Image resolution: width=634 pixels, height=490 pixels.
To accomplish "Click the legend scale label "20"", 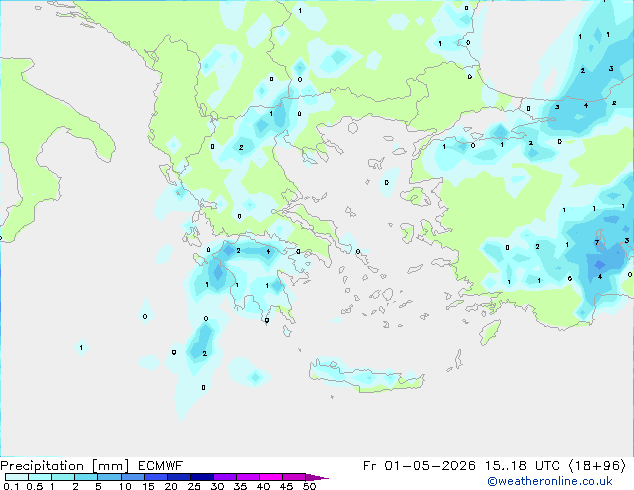I will (x=171, y=486).
